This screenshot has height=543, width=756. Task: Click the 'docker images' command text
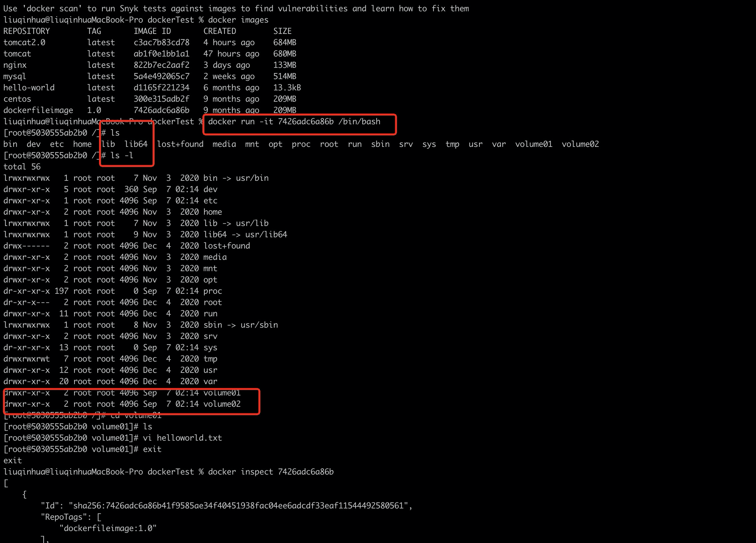pyautogui.click(x=238, y=20)
